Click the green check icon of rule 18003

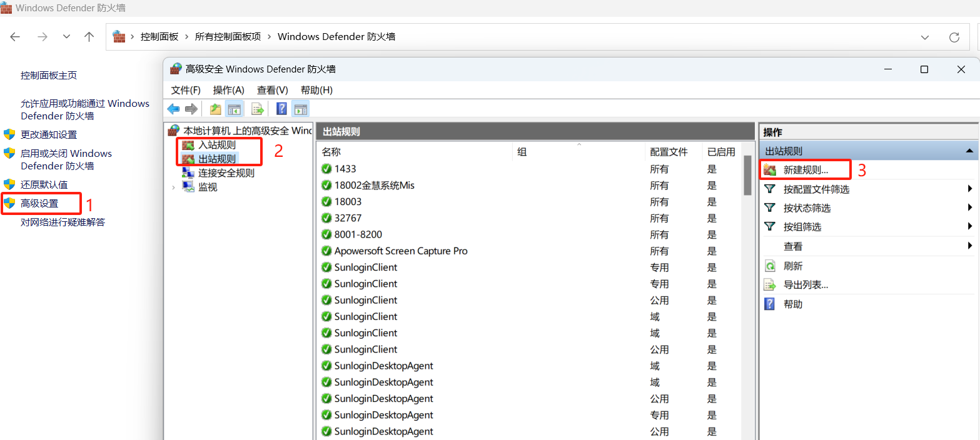point(326,201)
